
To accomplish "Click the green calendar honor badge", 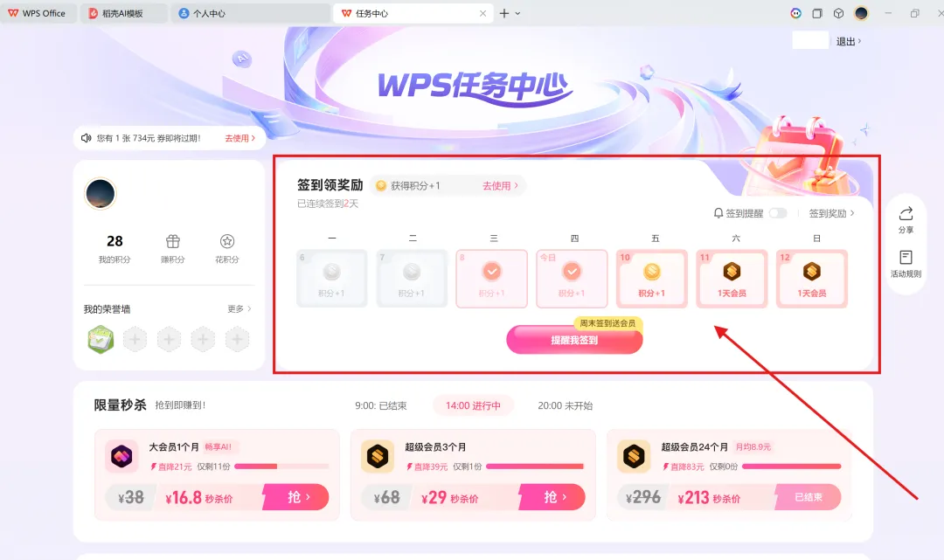I will point(101,339).
